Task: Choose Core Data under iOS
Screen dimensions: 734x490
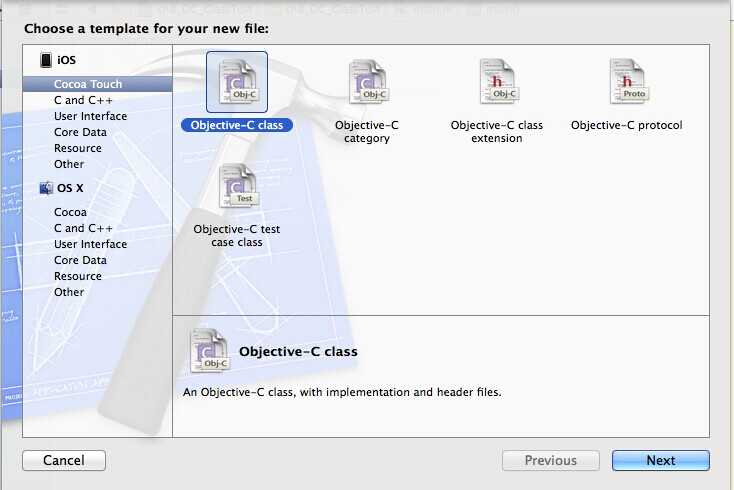Action: (80, 132)
